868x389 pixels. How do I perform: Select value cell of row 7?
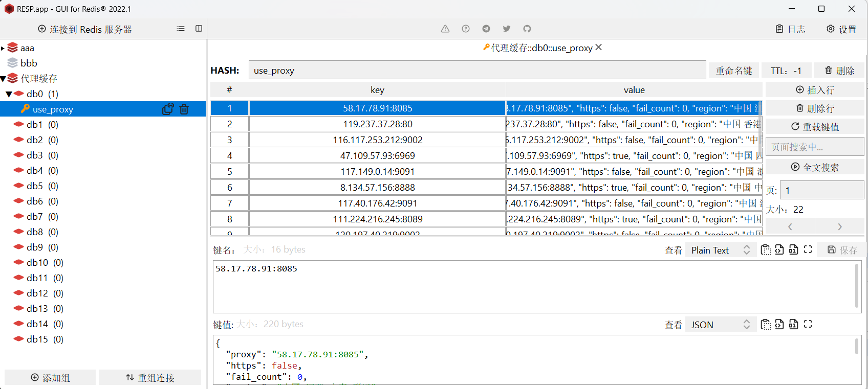[634, 203]
